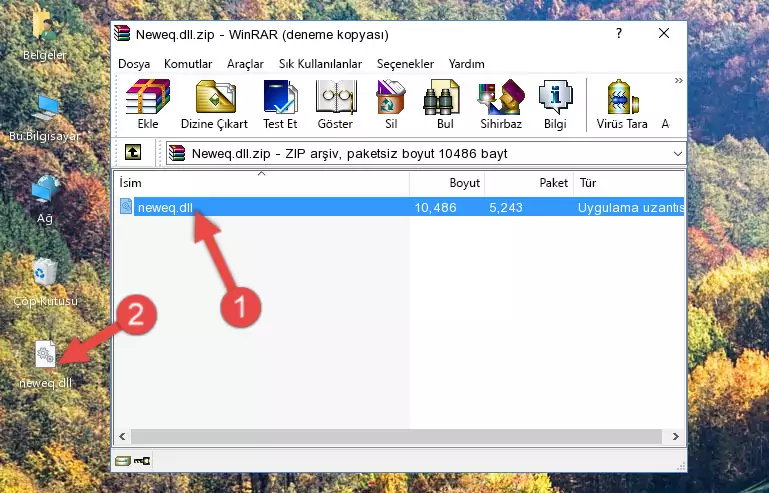Click the key password icon in status bar
This screenshot has height=493, width=769.
pyautogui.click(x=142, y=461)
